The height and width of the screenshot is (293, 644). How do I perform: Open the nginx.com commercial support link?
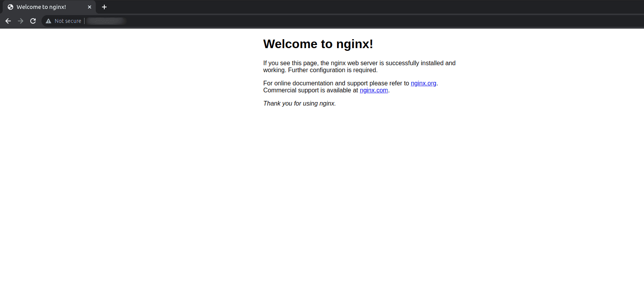tap(374, 90)
